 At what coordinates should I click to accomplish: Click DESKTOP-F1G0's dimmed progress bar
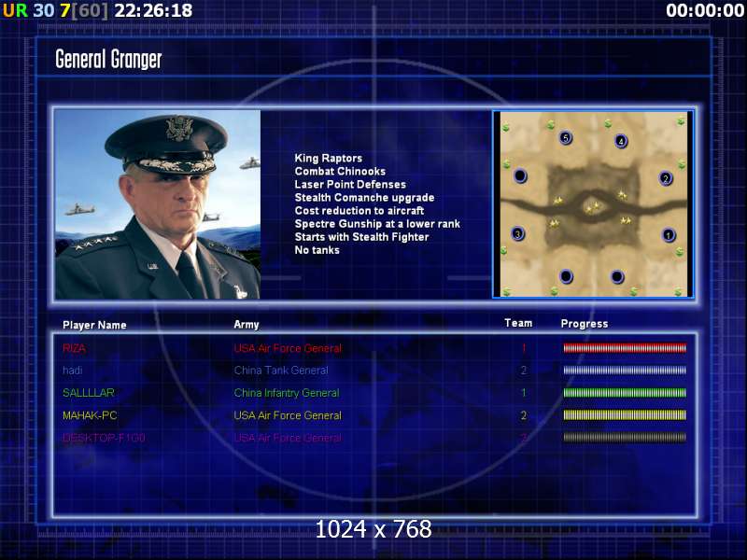tap(625, 437)
